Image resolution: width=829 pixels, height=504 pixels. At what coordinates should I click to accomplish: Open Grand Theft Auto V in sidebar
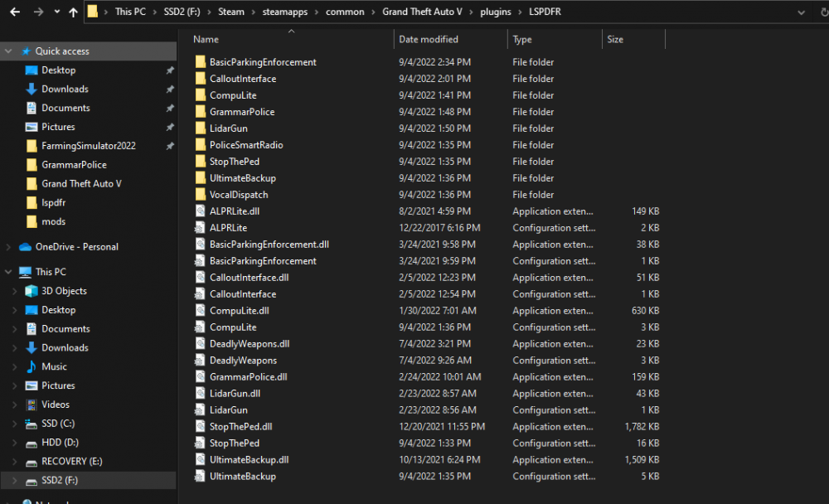(81, 183)
